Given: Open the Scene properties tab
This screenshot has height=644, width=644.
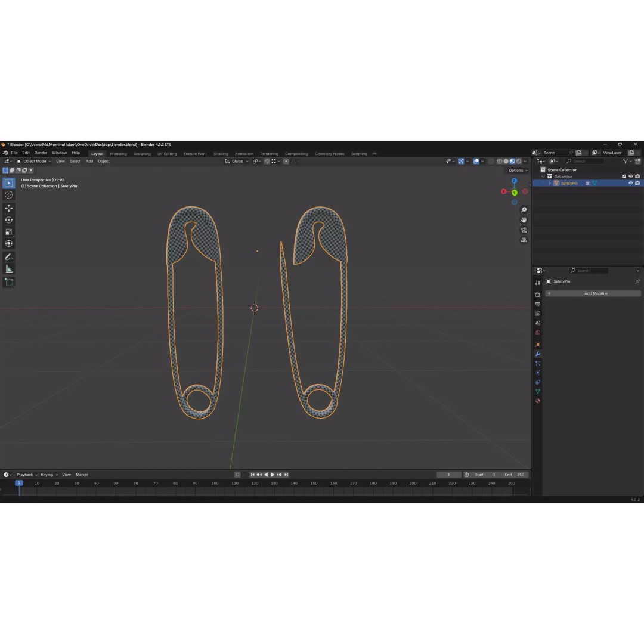Looking at the screenshot, I should coord(538,323).
